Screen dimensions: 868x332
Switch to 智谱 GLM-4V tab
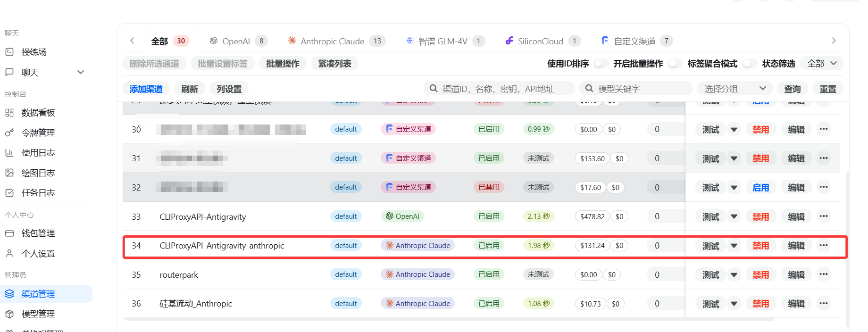[x=445, y=41]
